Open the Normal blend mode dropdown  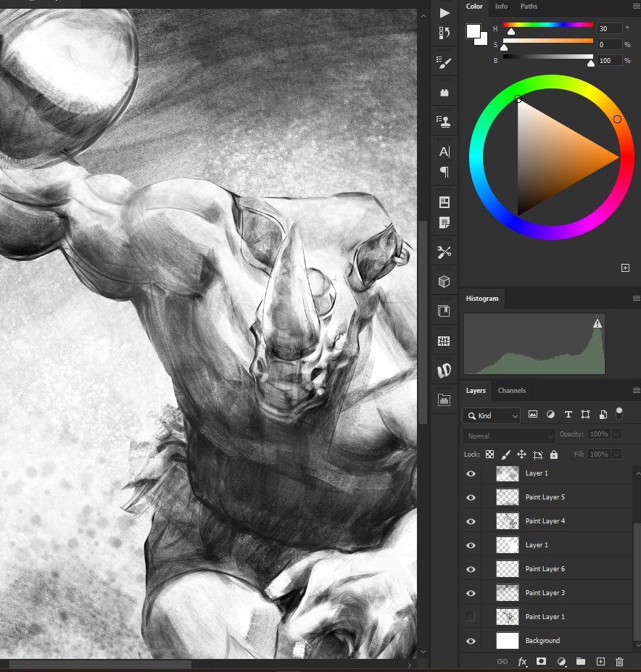509,436
